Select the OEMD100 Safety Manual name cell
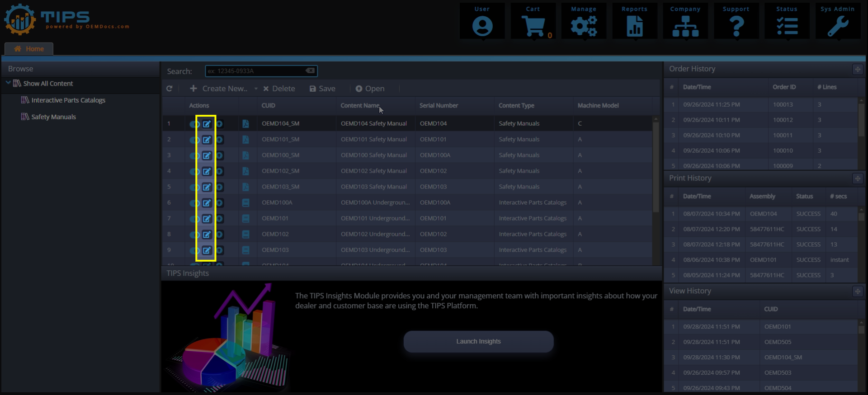The width and height of the screenshot is (868, 395). (x=374, y=155)
